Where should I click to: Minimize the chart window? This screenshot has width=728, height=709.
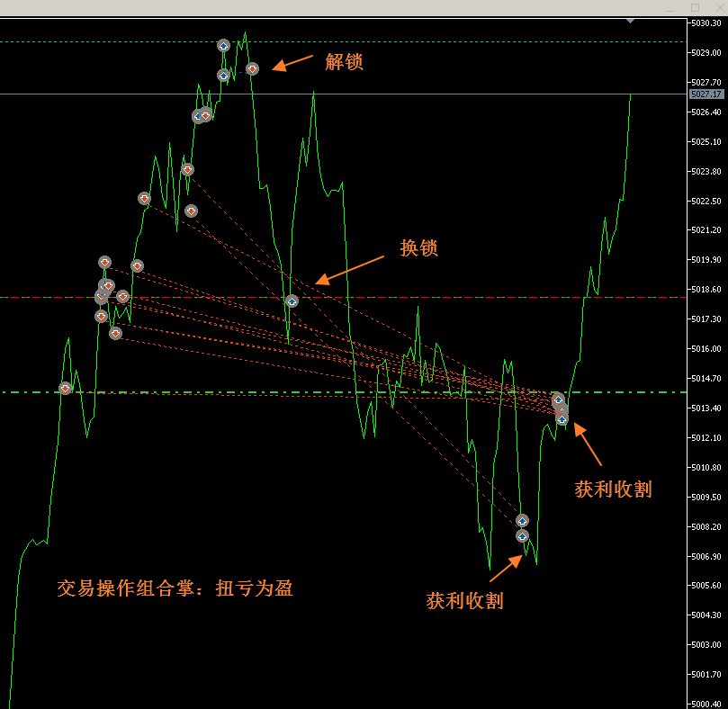click(x=670, y=7)
